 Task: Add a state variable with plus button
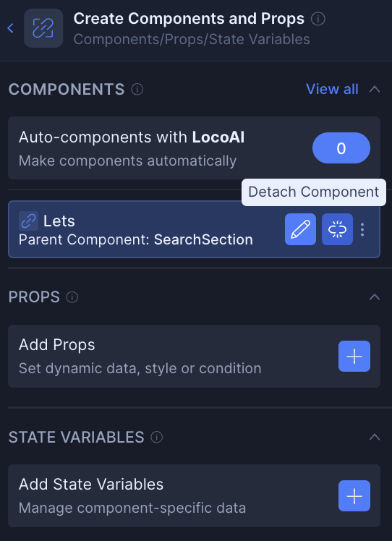tap(354, 496)
